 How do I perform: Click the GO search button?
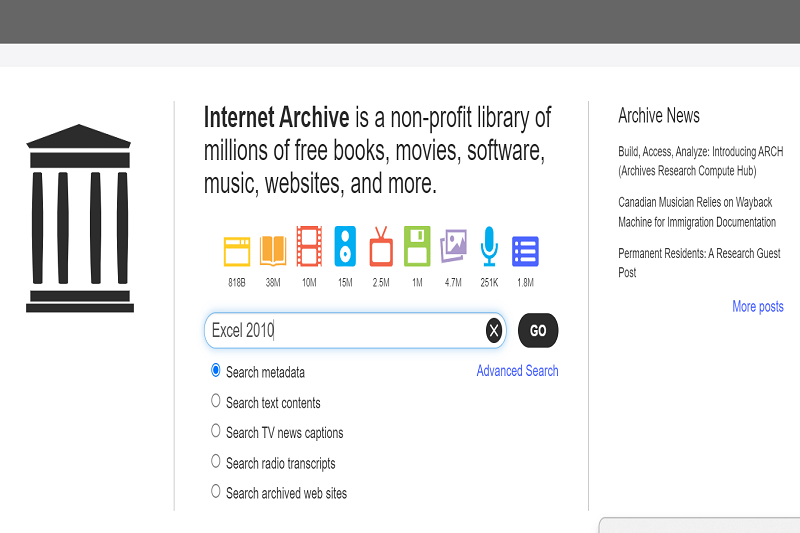coord(538,331)
